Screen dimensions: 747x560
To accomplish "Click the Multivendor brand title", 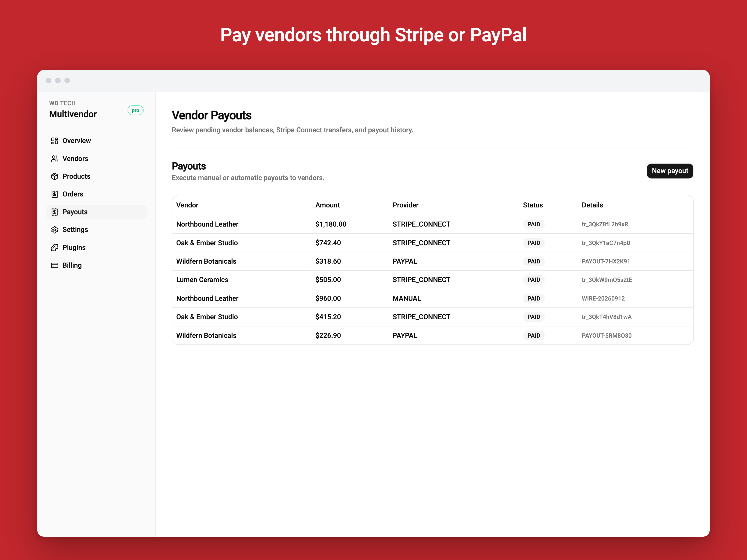I will click(73, 114).
